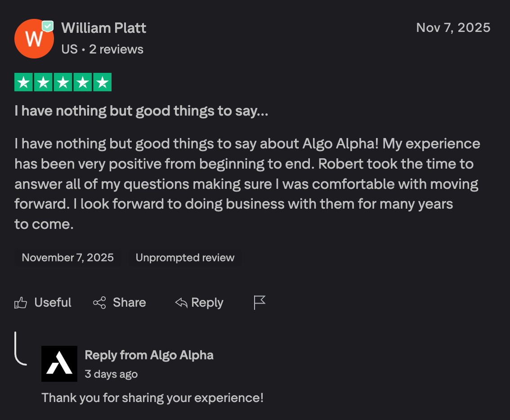Click the "US · 2 reviews" text
Viewport: 510px width, 420px height.
pyautogui.click(x=102, y=49)
